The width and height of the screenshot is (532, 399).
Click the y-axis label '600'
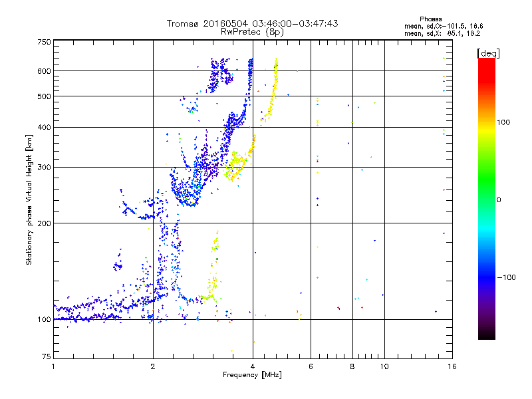[x=44, y=71]
